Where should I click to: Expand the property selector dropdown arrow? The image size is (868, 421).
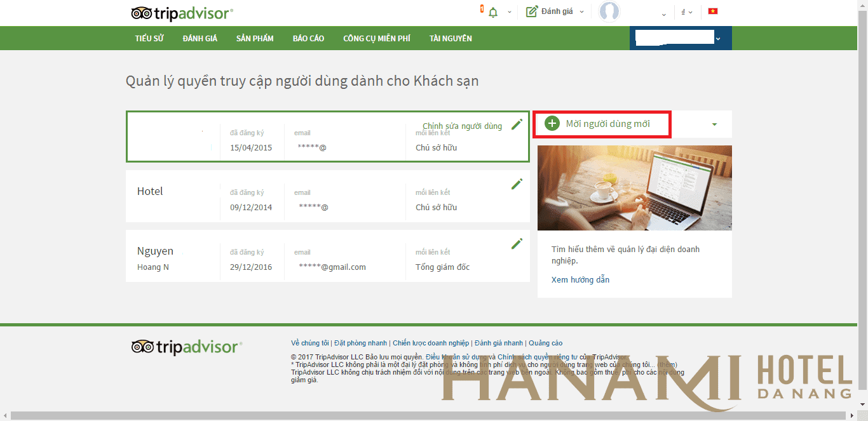coord(719,38)
